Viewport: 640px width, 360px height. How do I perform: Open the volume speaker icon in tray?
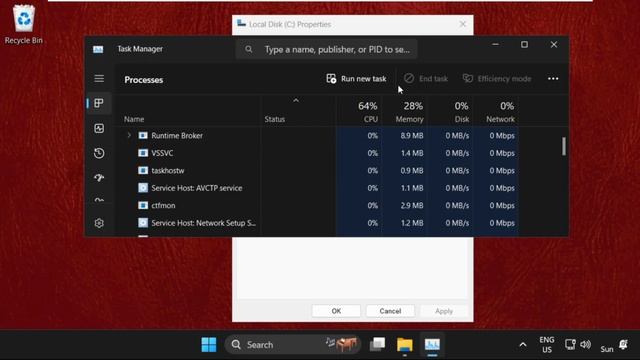(x=585, y=344)
